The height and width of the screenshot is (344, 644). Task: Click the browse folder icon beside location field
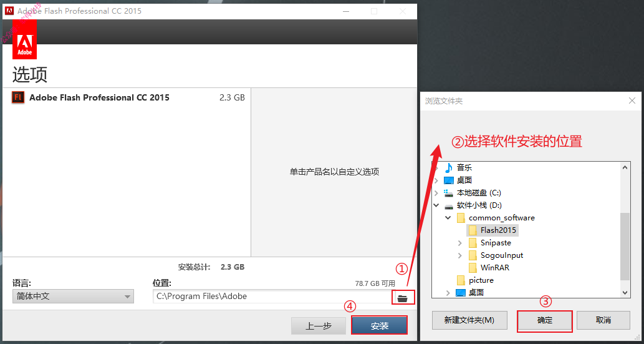[x=403, y=297]
